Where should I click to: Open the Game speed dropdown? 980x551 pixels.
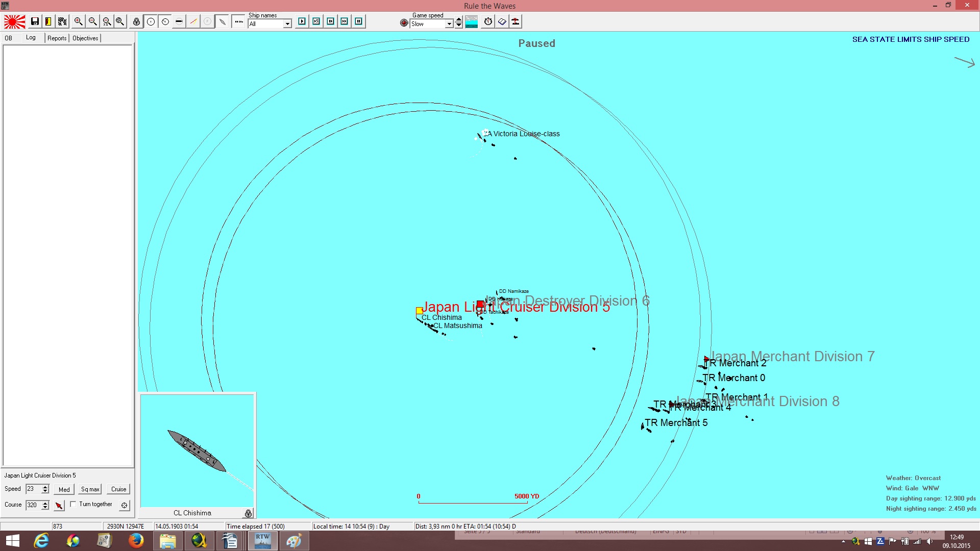click(x=449, y=24)
